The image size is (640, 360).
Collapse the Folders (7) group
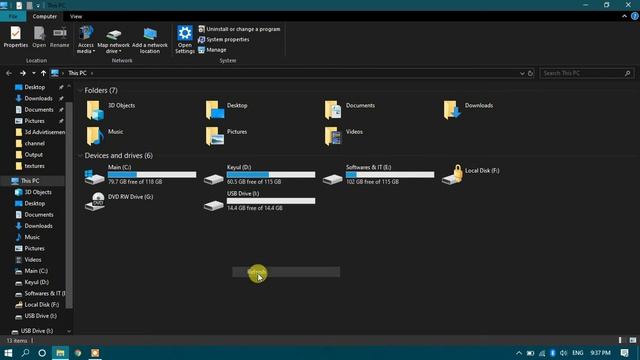(80, 90)
